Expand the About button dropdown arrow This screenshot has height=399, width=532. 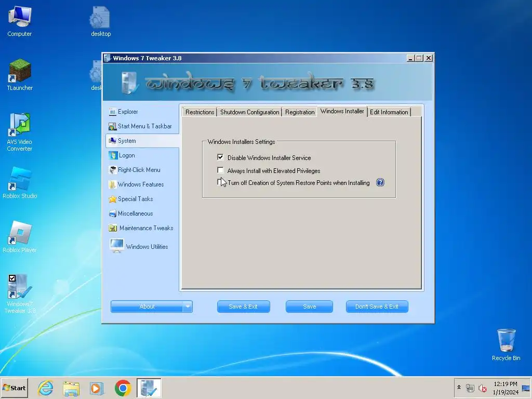pos(188,307)
